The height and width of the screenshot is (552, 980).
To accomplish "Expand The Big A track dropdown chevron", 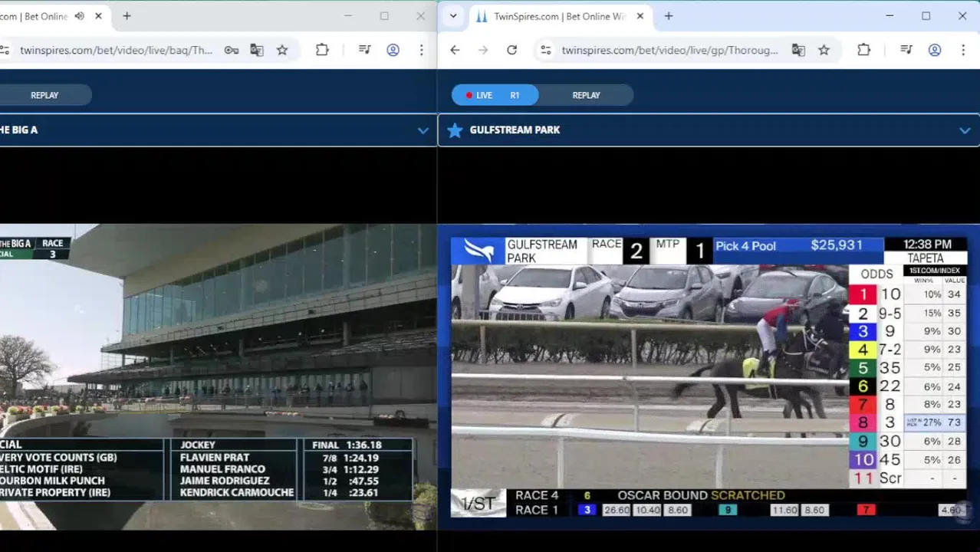I will click(x=423, y=130).
